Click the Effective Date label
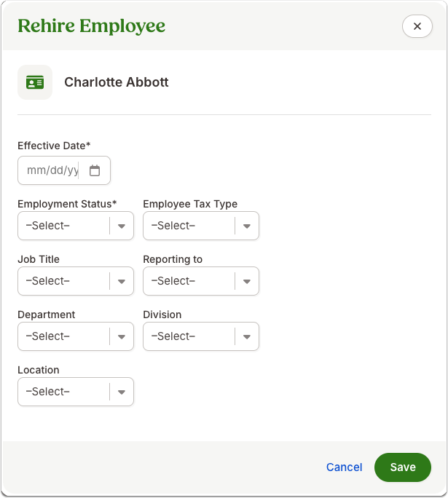448x498 pixels. 54,146
